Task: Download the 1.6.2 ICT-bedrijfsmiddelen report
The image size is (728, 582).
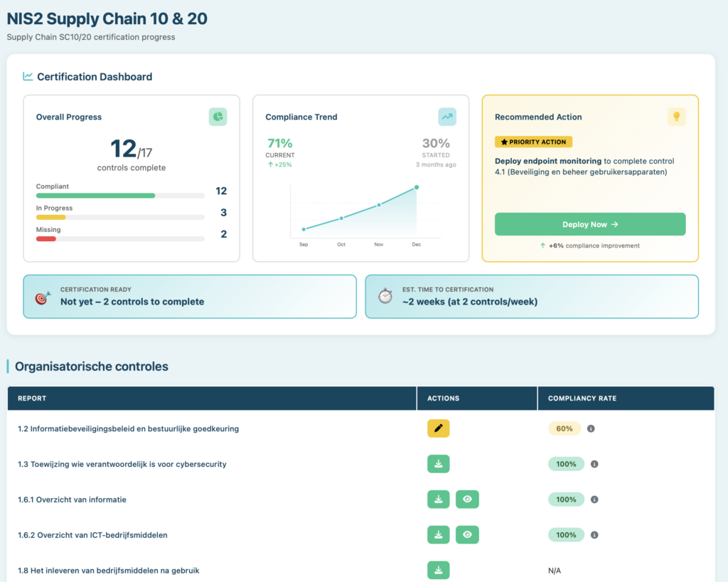Action: (x=439, y=535)
